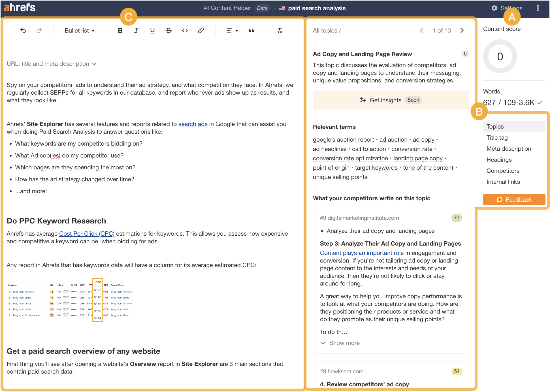Screen dimensions: 550x392
Task: Click the conversion rate term
Action: [x=412, y=149]
